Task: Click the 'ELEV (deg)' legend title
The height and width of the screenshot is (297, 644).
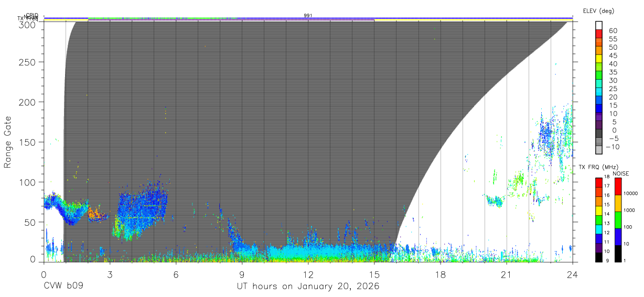Action: 598,10
